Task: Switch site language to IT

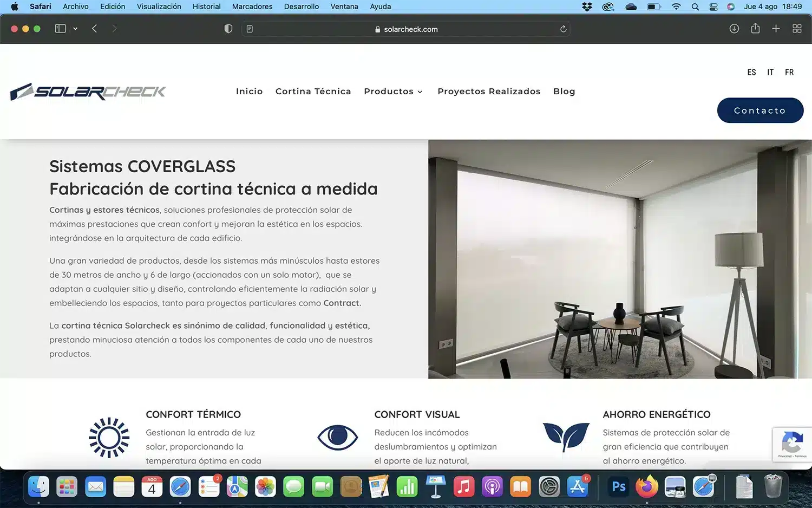Action: pos(770,73)
